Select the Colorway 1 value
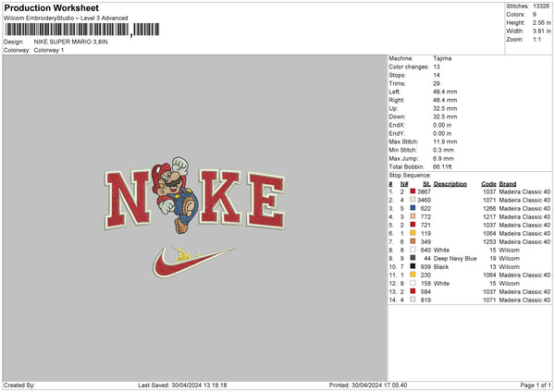Image resolution: width=555 pixels, height=392 pixels. [49, 50]
